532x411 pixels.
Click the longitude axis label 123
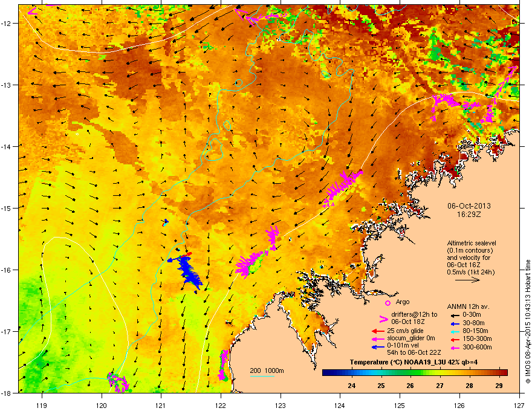coord(281,405)
